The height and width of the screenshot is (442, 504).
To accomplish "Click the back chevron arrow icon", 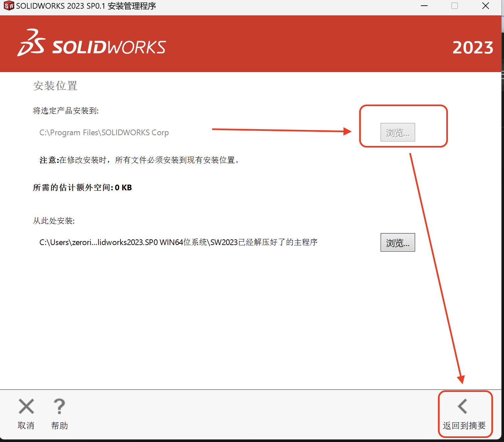I will point(463,407).
